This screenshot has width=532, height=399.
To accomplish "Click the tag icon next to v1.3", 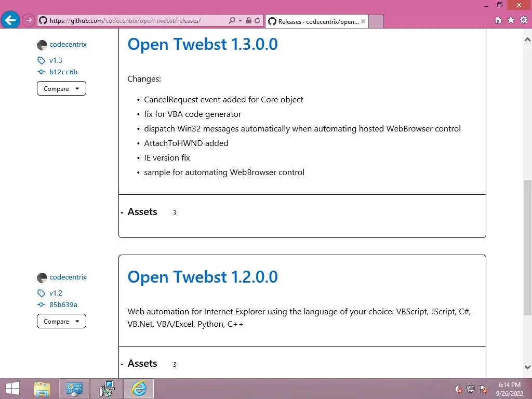I will [x=41, y=60].
